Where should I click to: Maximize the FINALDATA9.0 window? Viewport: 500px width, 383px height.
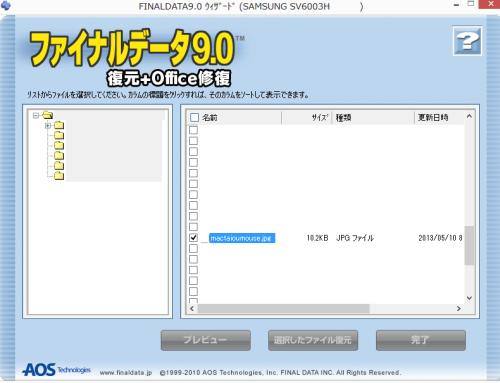(471, 4)
